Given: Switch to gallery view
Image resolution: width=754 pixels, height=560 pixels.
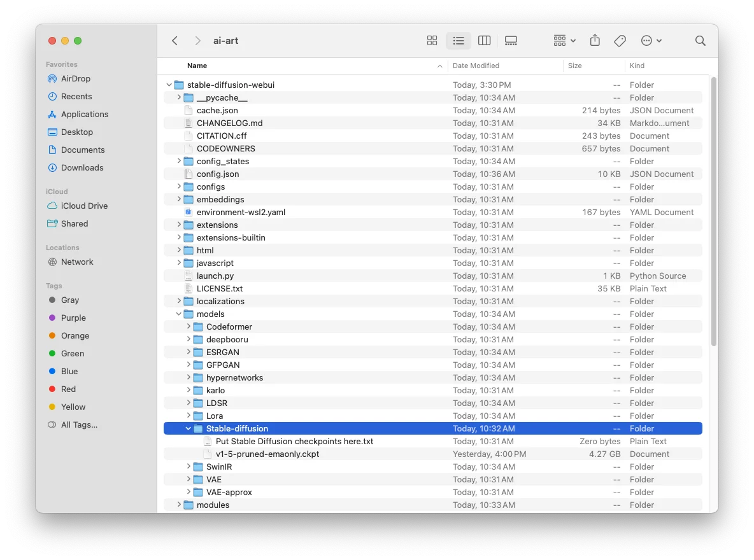Looking at the screenshot, I should [x=511, y=41].
